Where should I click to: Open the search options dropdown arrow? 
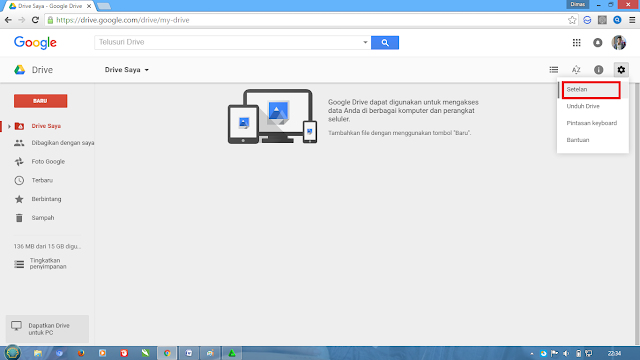click(x=365, y=42)
